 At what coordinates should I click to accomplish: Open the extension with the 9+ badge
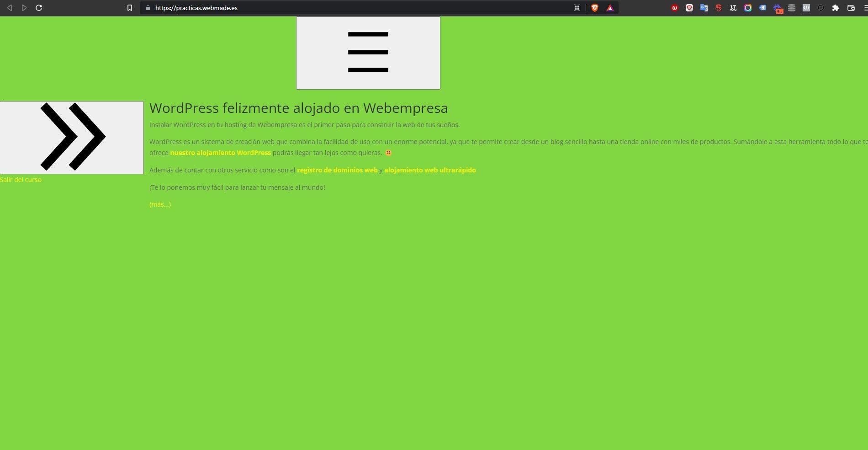tap(778, 9)
